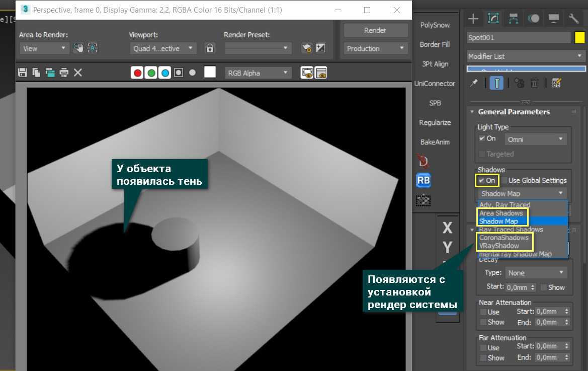Click the PolySnow script button
588x371 pixels.
tap(435, 25)
